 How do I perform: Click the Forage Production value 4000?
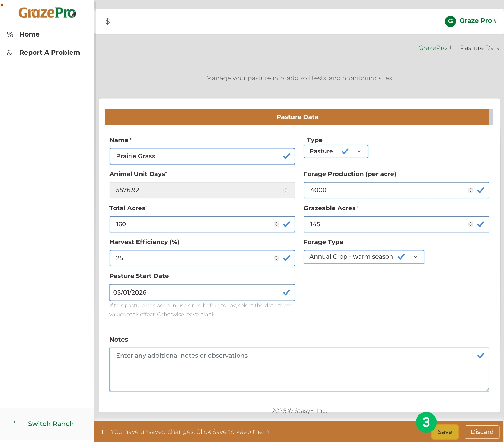pos(318,190)
